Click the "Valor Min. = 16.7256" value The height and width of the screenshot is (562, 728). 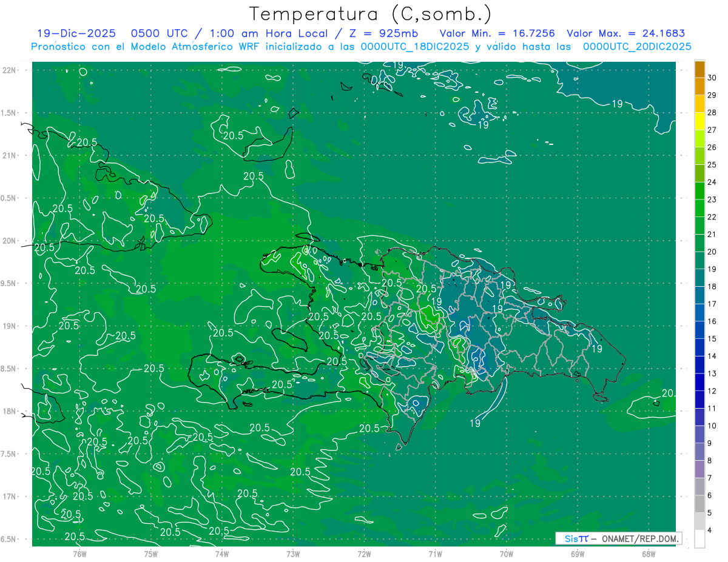(497, 33)
